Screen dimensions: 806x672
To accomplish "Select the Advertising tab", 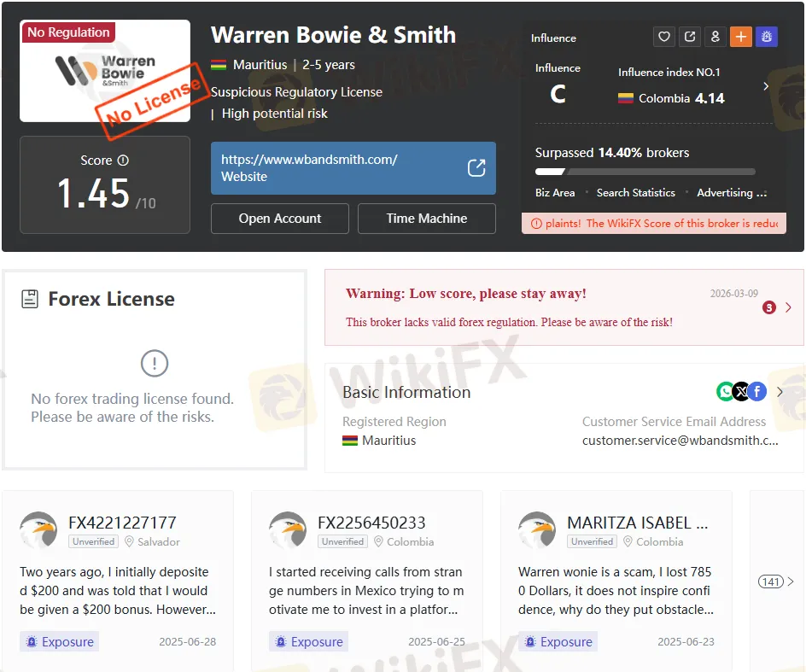I will [732, 193].
